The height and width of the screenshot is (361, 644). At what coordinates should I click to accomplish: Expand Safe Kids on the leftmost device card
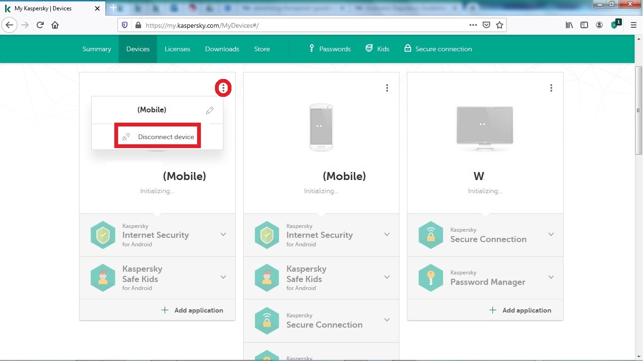point(223,277)
